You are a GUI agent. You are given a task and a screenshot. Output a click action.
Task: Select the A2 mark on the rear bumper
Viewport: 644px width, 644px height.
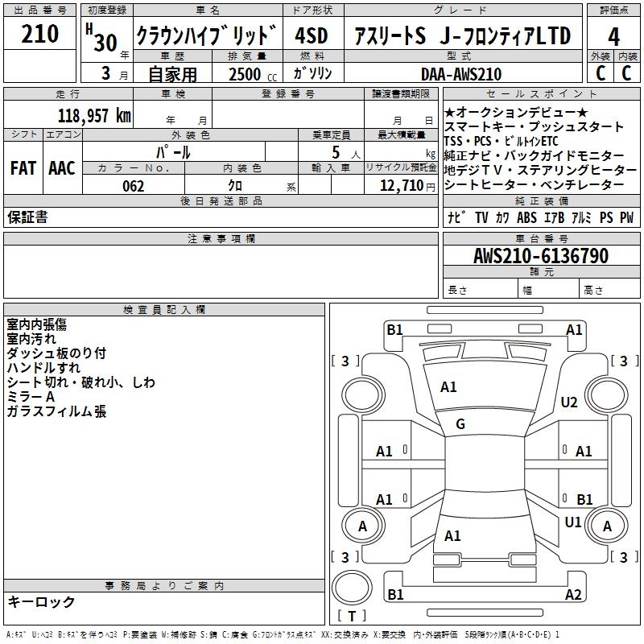[573, 594]
